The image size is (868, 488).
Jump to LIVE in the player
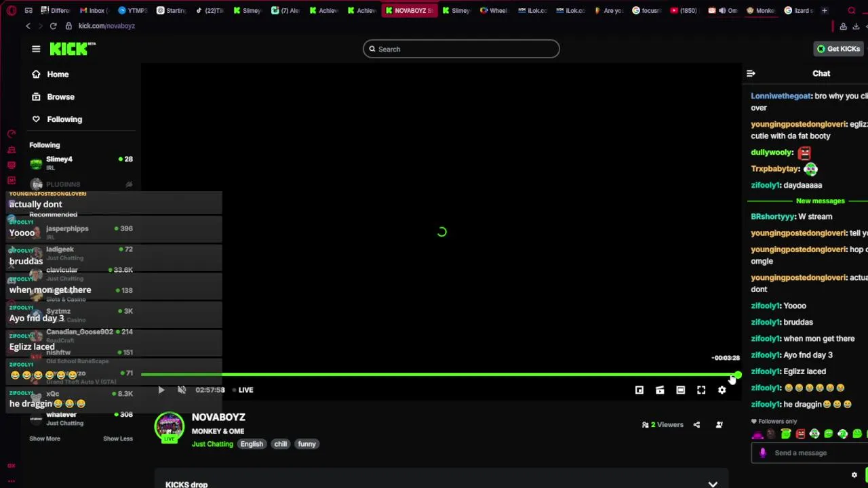click(243, 390)
